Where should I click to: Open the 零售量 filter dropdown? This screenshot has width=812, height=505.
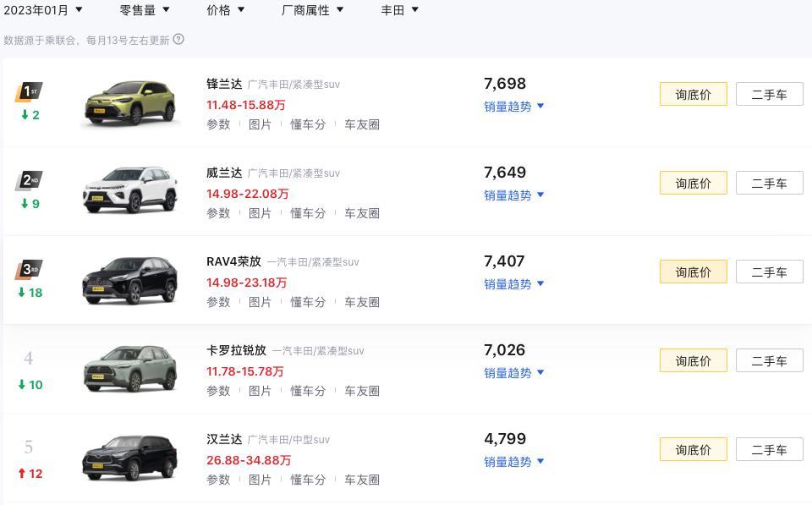(145, 10)
